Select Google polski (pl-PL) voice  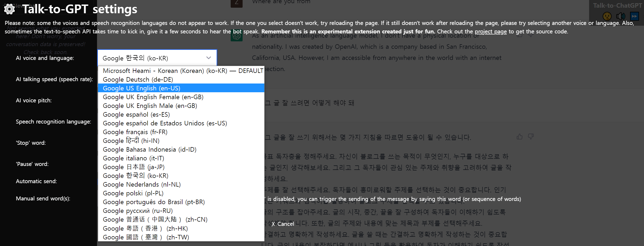(x=181, y=193)
